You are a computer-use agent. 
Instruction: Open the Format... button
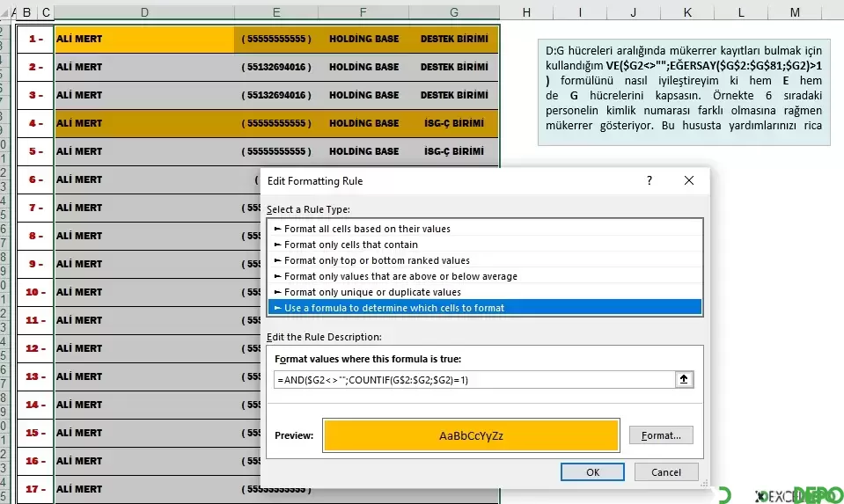(x=661, y=435)
